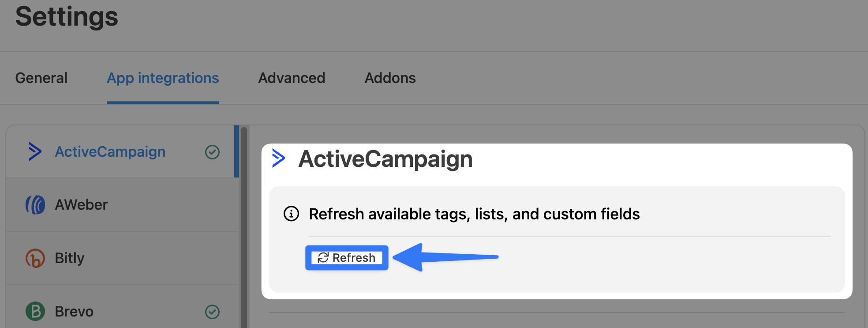This screenshot has width=868, height=328.
Task: Select the App integrations tab
Action: pyautogui.click(x=163, y=78)
